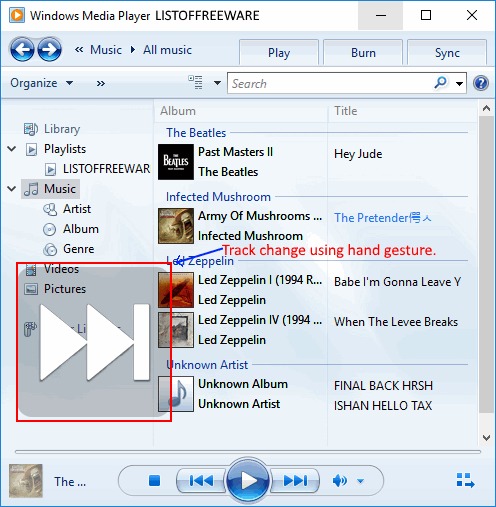Collapse the Playlists tree node

12,149
